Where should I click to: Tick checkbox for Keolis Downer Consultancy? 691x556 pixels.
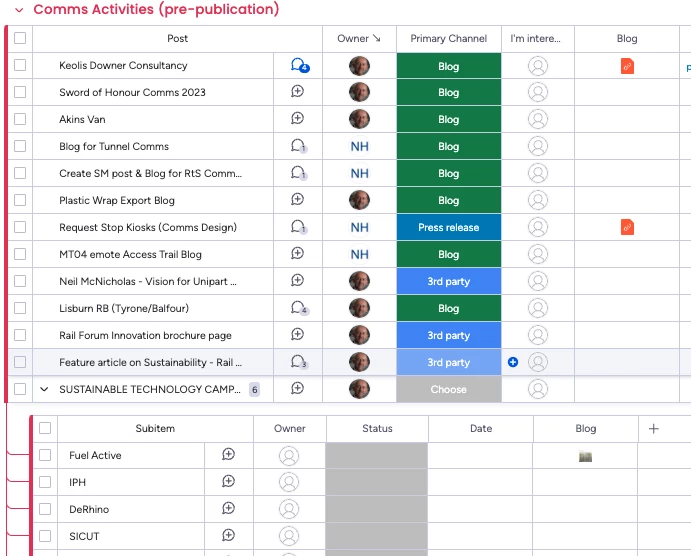20,65
